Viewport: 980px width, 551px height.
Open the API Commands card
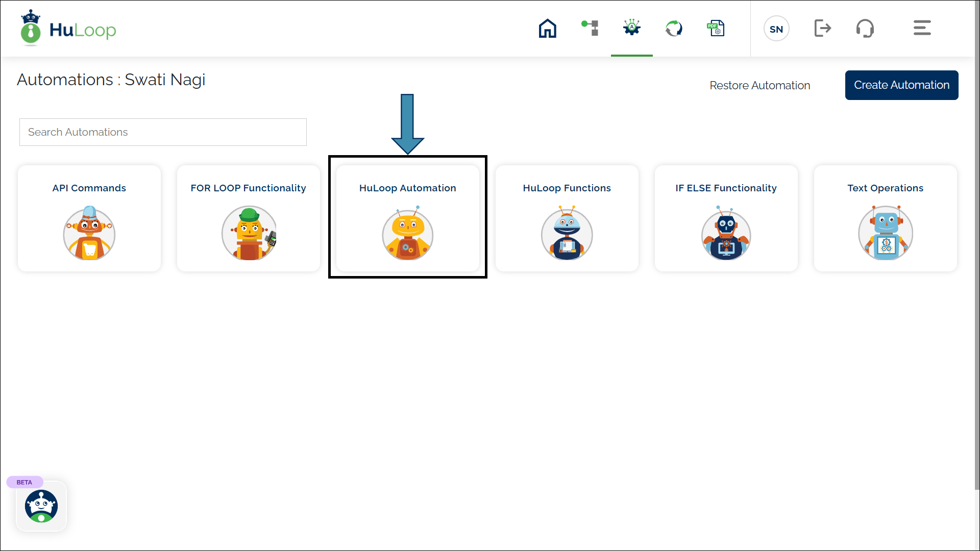(x=89, y=218)
